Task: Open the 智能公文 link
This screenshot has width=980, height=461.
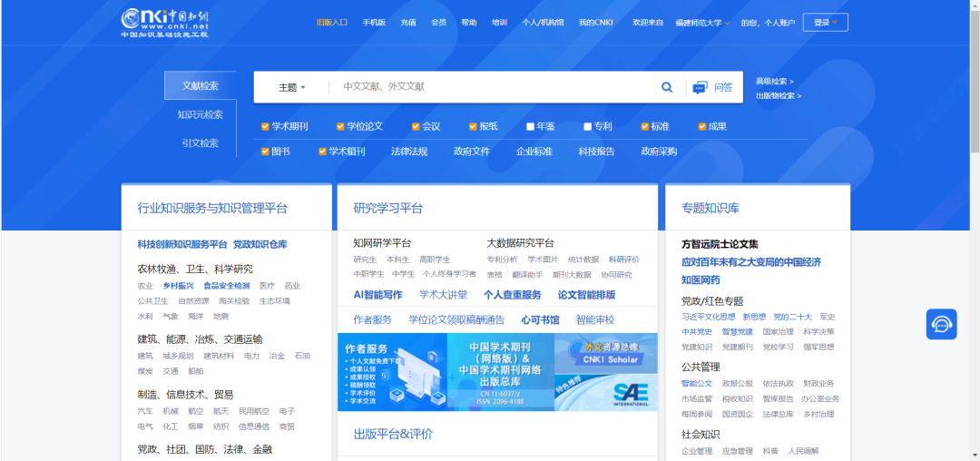Action: pos(697,384)
